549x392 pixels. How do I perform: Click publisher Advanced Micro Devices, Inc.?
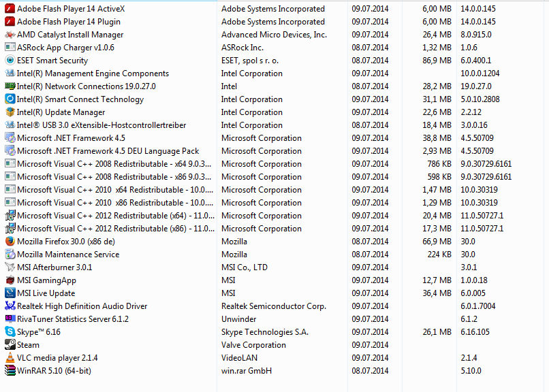pyautogui.click(x=274, y=35)
